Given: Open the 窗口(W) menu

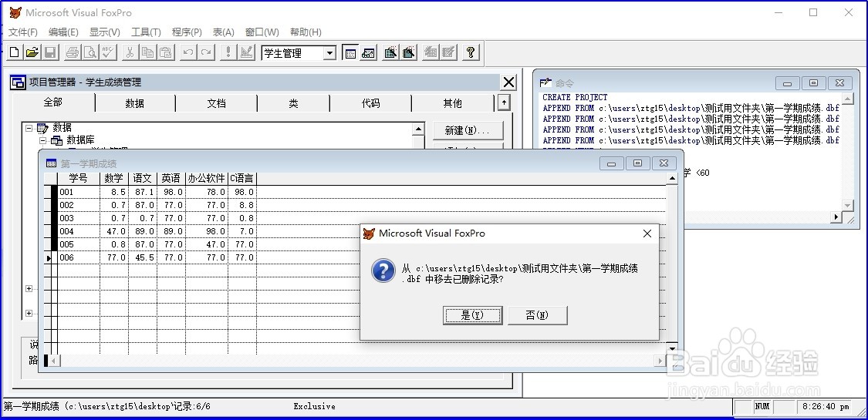Looking at the screenshot, I should [x=262, y=32].
